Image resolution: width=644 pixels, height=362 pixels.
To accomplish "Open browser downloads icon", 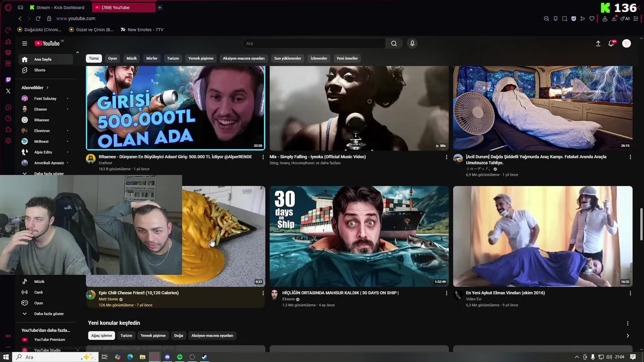I will tap(614, 19).
